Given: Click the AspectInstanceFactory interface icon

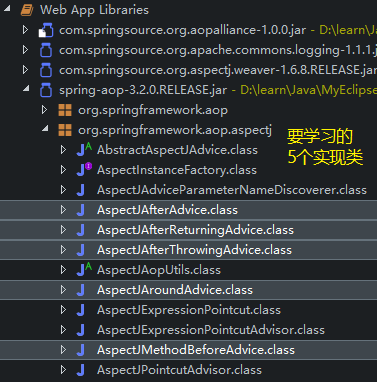Looking at the screenshot, I should pos(84,170).
